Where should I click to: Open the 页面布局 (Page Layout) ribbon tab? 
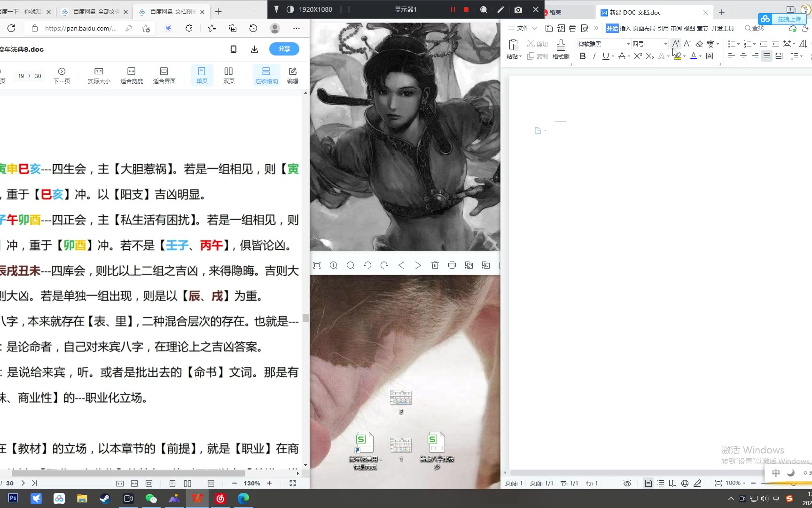(x=644, y=28)
